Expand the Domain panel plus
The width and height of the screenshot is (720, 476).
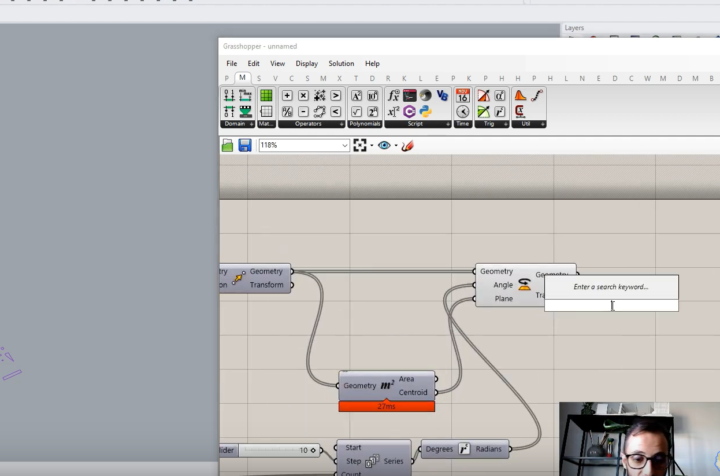pos(251,124)
